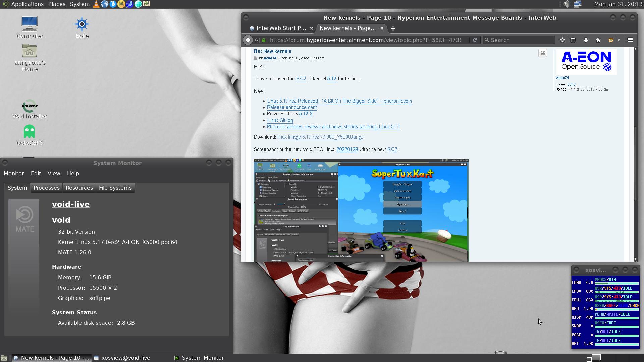Open the Release announcement link
Screen dimensions: 644x362
point(292,107)
